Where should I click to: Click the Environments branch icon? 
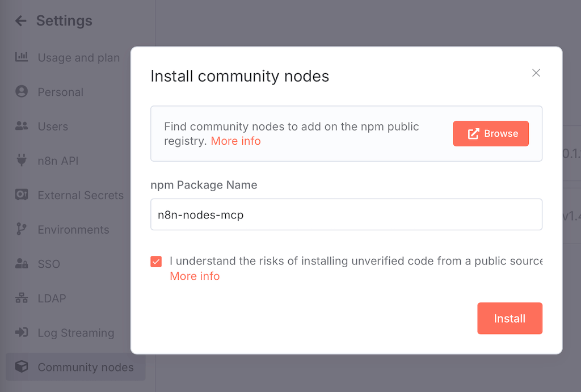[x=22, y=229]
